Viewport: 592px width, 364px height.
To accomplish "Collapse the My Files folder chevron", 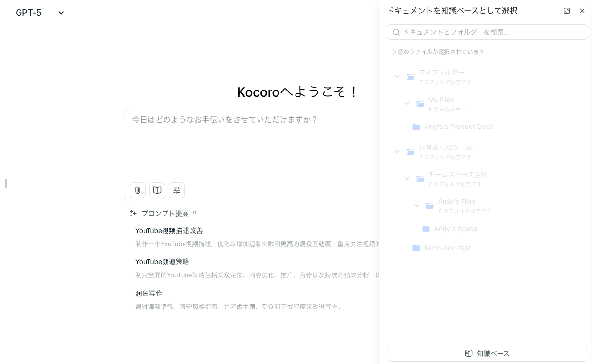I will pos(407,104).
